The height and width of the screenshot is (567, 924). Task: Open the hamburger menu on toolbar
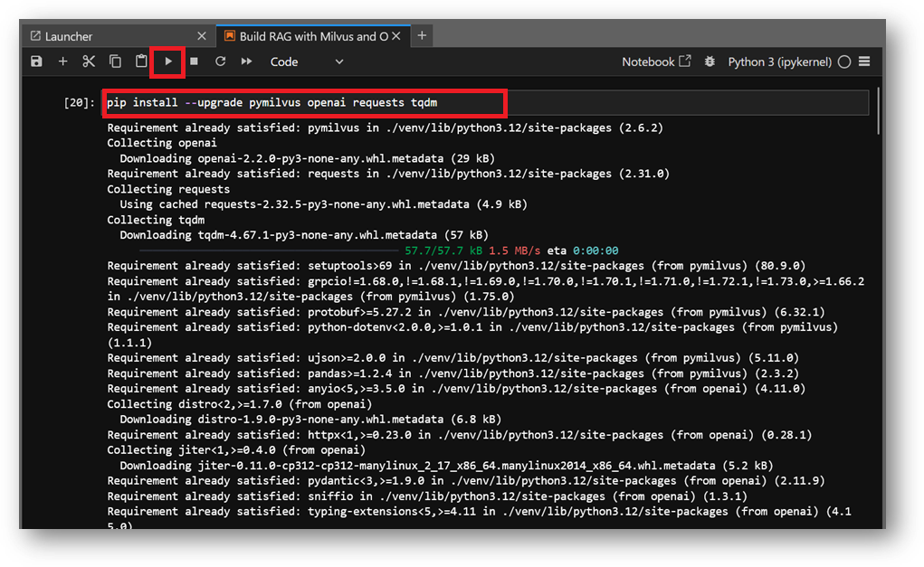(864, 61)
